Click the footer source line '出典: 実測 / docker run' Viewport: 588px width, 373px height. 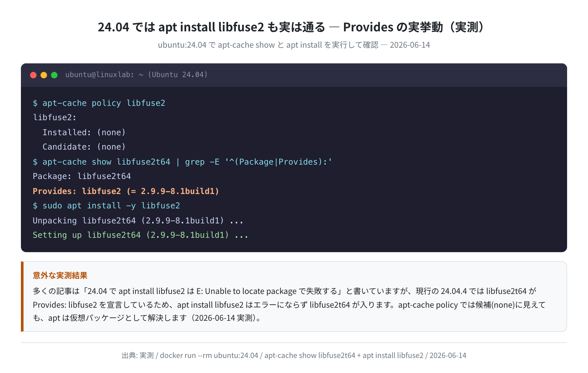point(294,355)
